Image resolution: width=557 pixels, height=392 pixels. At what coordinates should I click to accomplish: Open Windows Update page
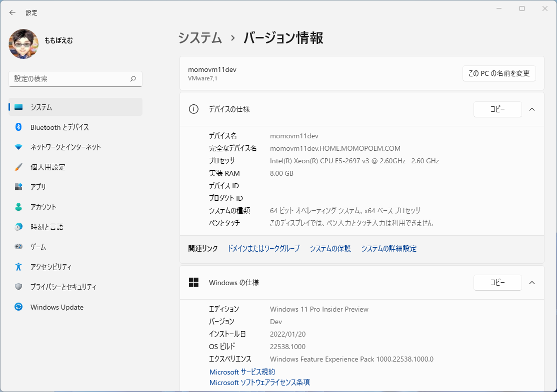(75, 307)
